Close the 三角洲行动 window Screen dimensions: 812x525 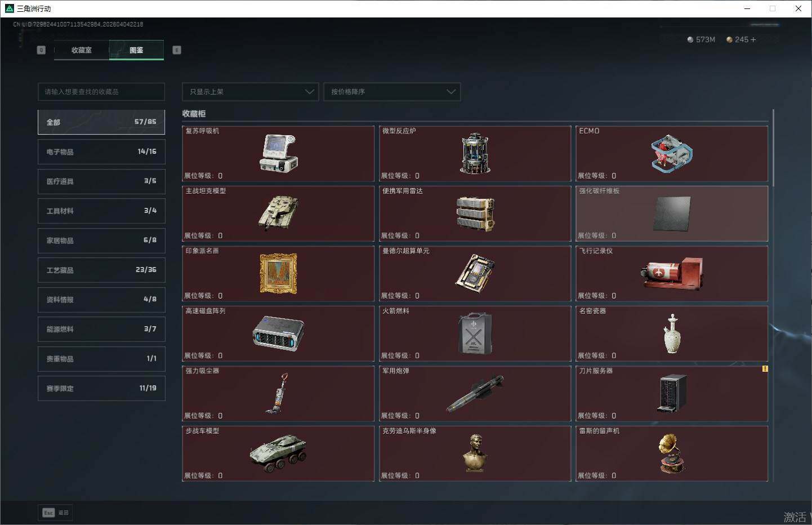[x=798, y=8]
